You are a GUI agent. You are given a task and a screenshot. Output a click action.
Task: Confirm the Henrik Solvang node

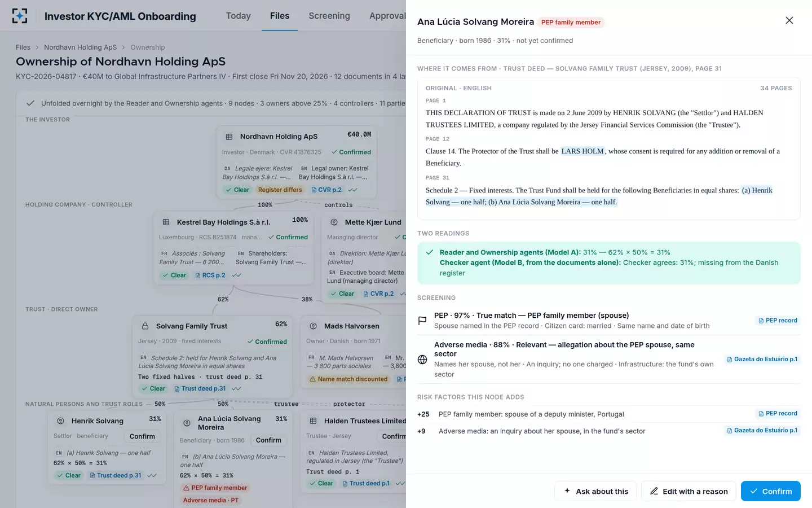[x=142, y=436]
